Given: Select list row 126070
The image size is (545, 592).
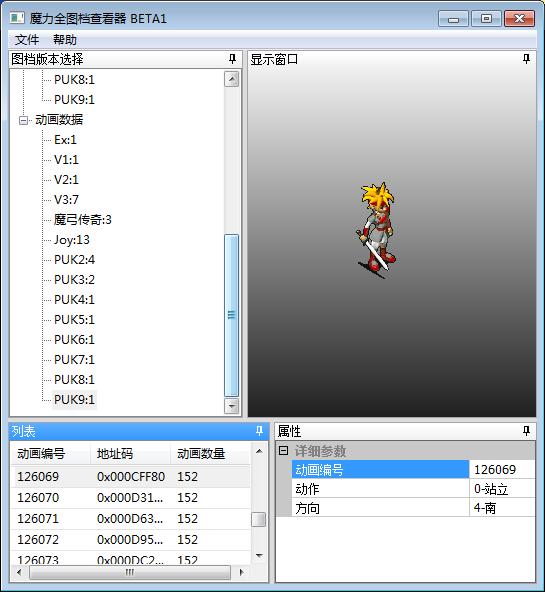Looking at the screenshot, I should [x=131, y=498].
